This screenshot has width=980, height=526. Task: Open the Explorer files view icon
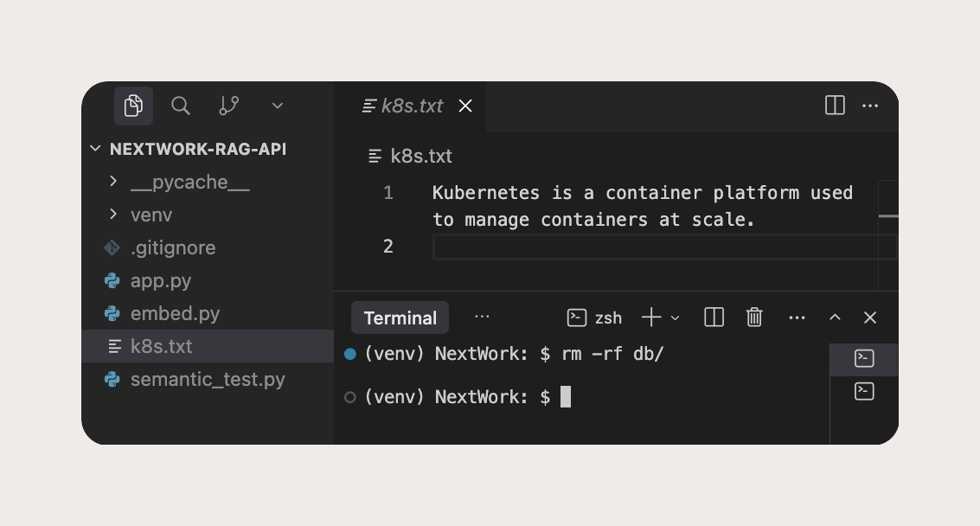tap(133, 106)
